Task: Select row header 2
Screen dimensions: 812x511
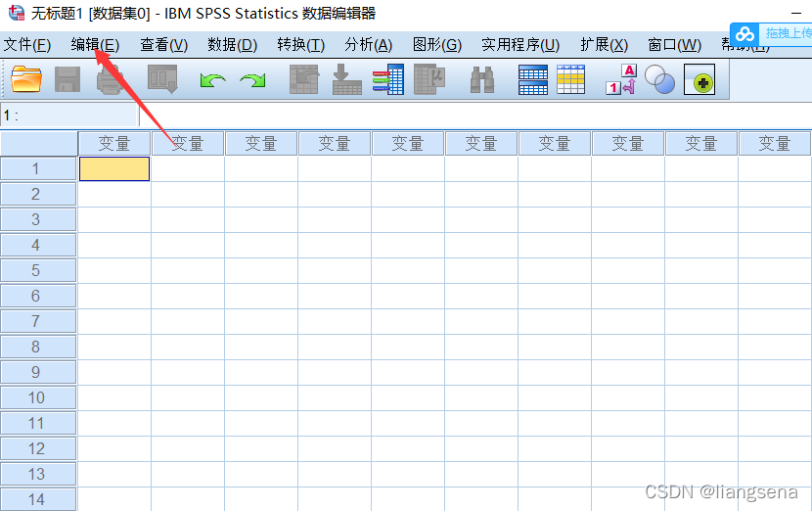Action: point(38,195)
